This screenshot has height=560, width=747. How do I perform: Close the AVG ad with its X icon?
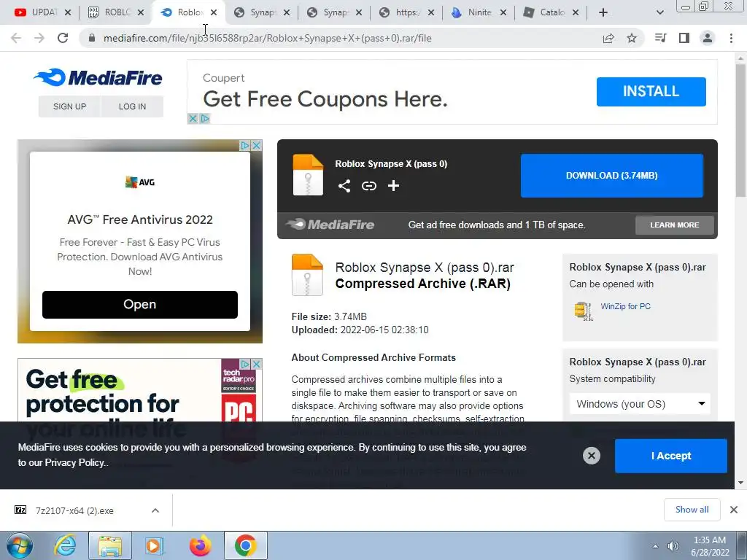pos(256,145)
